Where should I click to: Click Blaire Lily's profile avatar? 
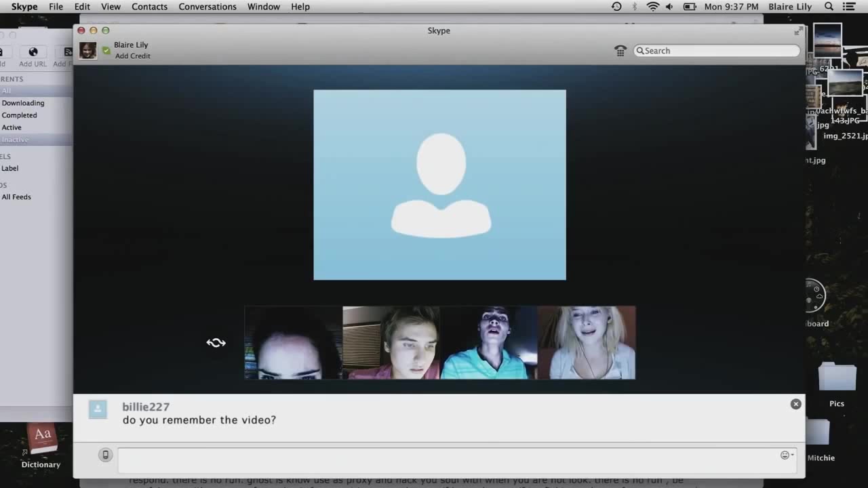coord(87,51)
